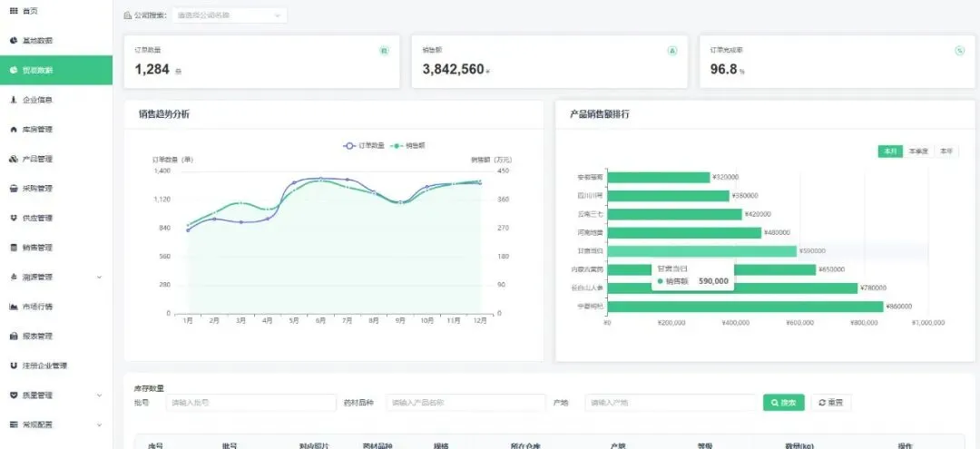Click the 6月 order-count data point
Viewport: 980px width, 449px height.
coord(320,180)
